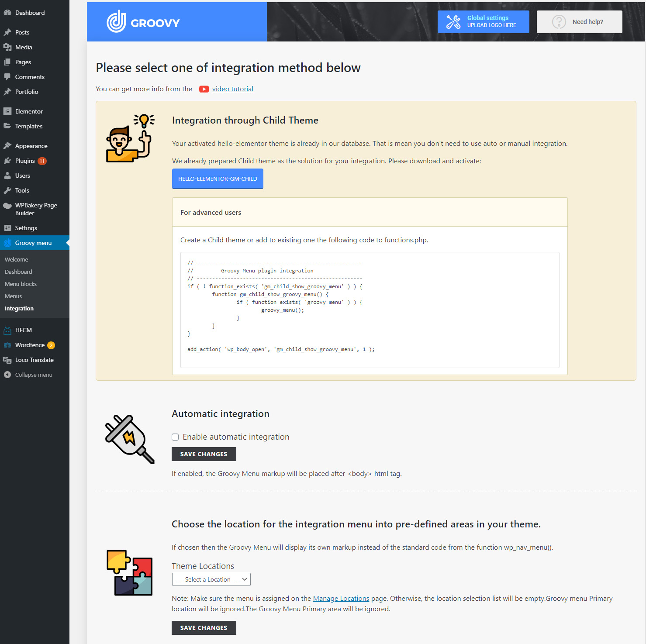
Task: Open the Wordfence shield icon
Action: [x=7, y=345]
